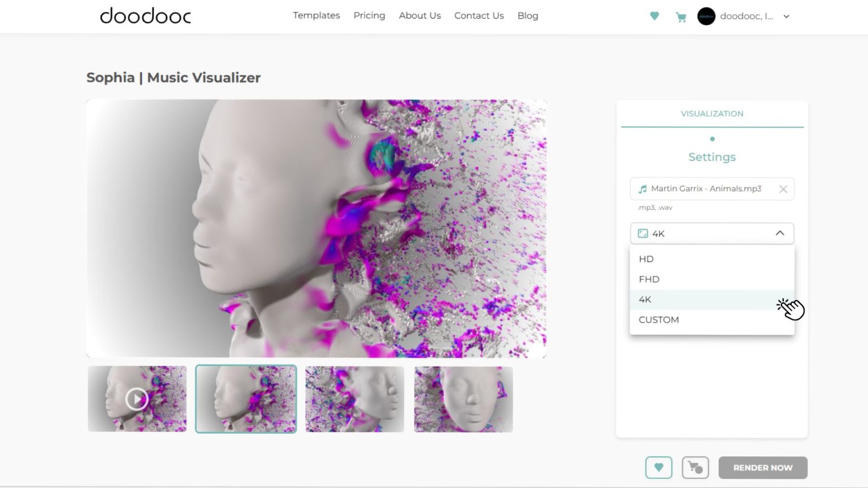Open the Templates menu item

[316, 15]
